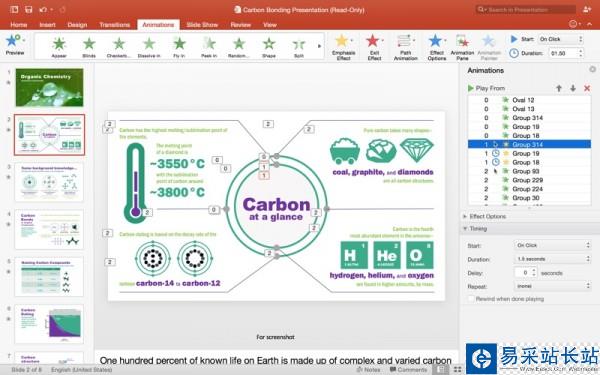
Task: Open the smiley feedback icon
Action: tap(573, 24)
